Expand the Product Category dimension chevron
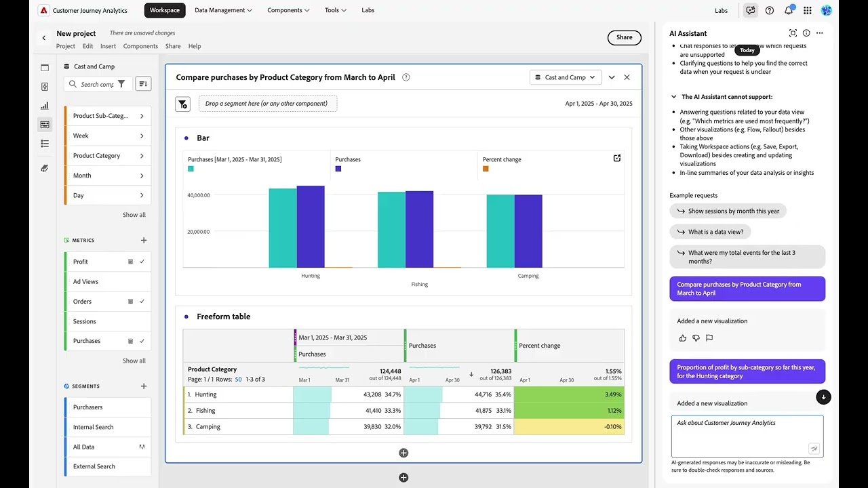The image size is (868, 488). (x=142, y=156)
